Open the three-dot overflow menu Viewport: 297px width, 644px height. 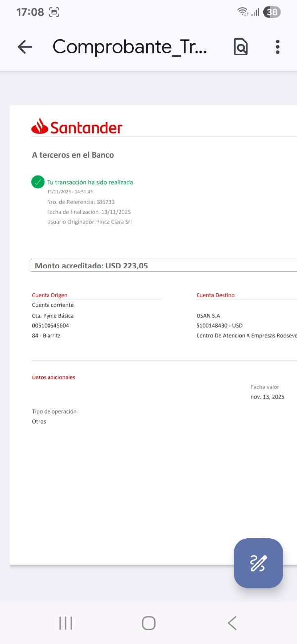[277, 47]
